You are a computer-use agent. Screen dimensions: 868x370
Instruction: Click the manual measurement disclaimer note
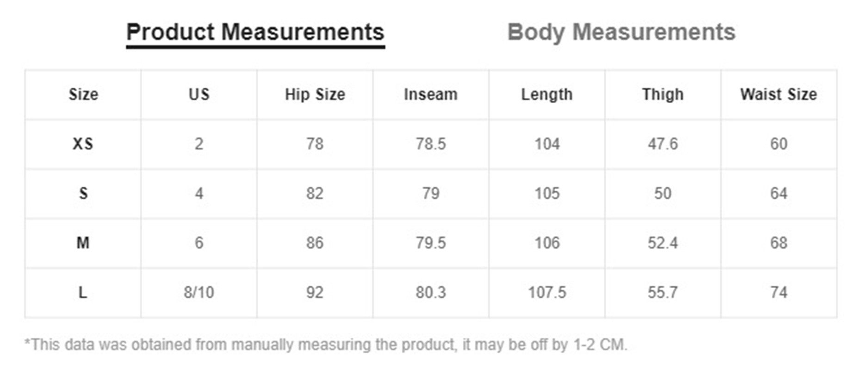[326, 345]
